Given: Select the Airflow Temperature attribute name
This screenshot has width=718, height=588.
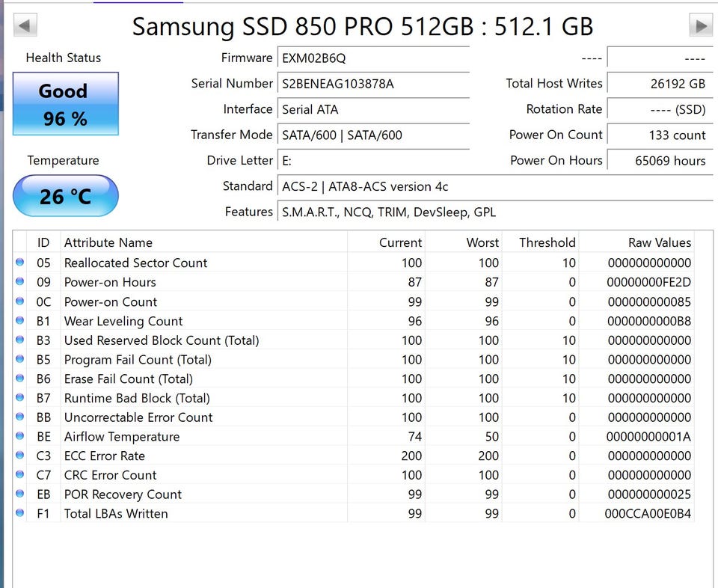Looking at the screenshot, I should [122, 436].
